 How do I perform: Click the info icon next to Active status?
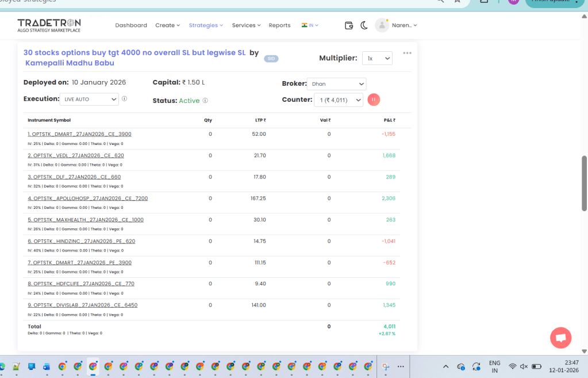coord(205,101)
